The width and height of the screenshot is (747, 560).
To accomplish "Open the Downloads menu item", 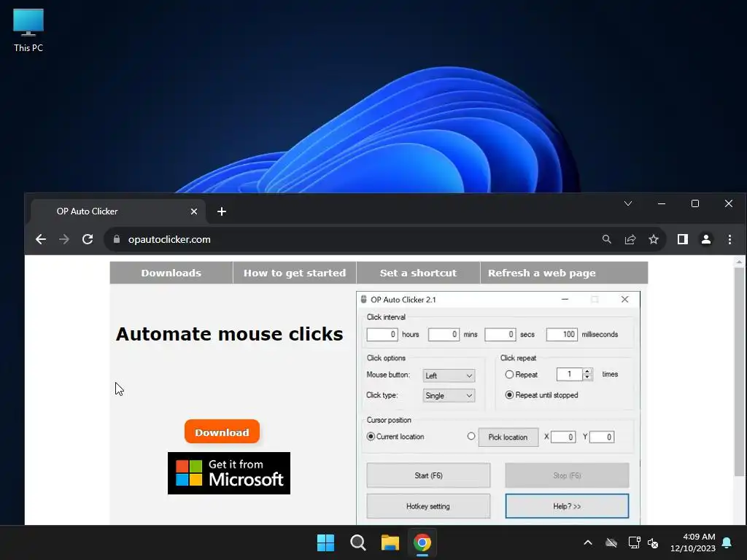I will click(x=171, y=273).
